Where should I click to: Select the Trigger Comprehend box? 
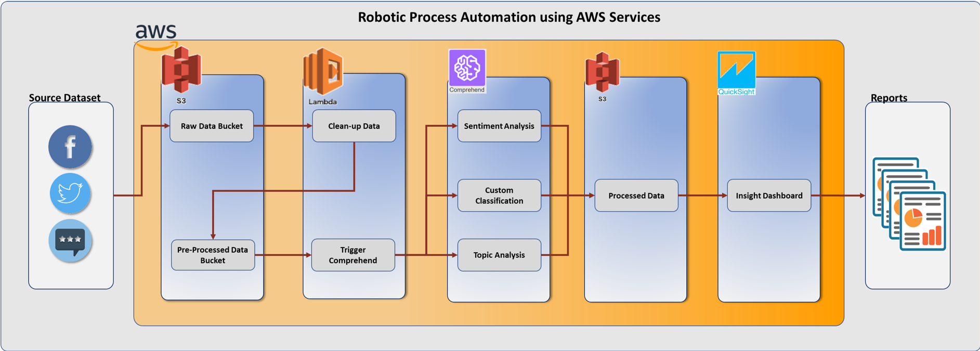(353, 255)
